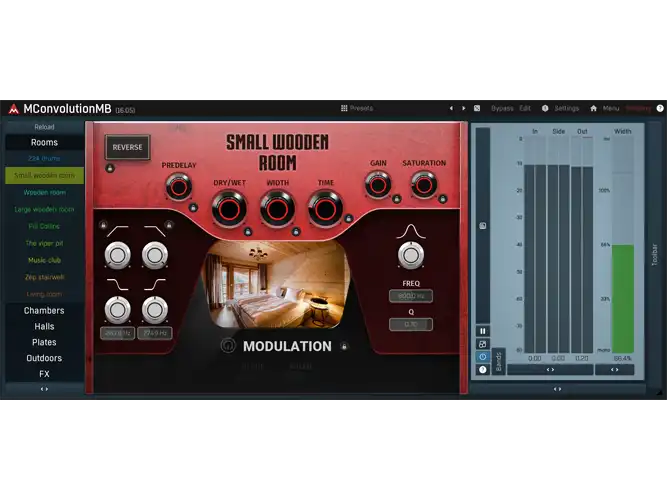
Task: Select the Wooden room preset
Action: 44,192
